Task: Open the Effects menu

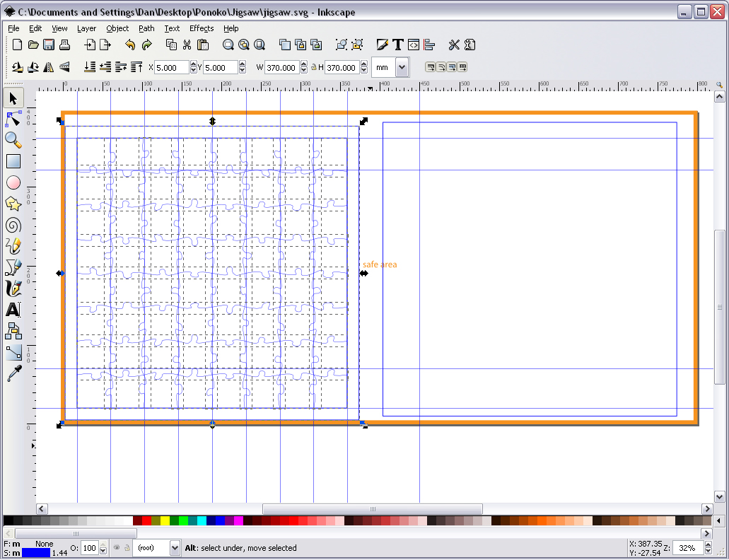Action: point(201,28)
